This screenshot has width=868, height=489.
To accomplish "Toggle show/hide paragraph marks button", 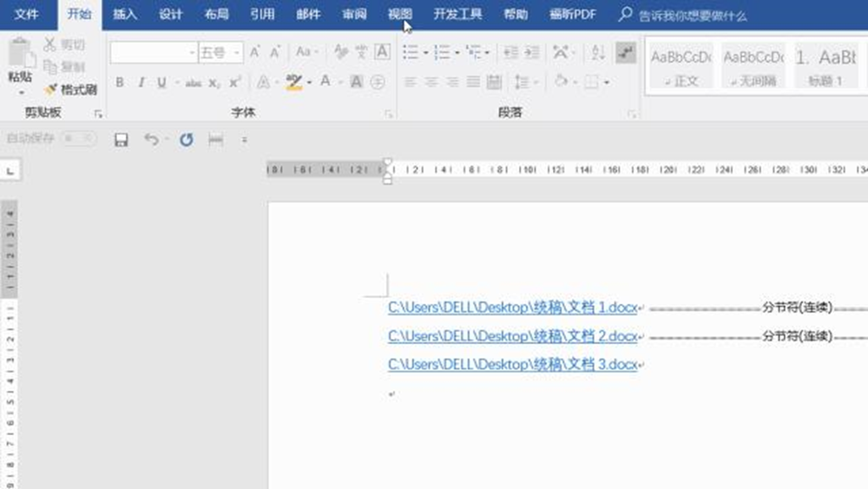I will coord(626,53).
